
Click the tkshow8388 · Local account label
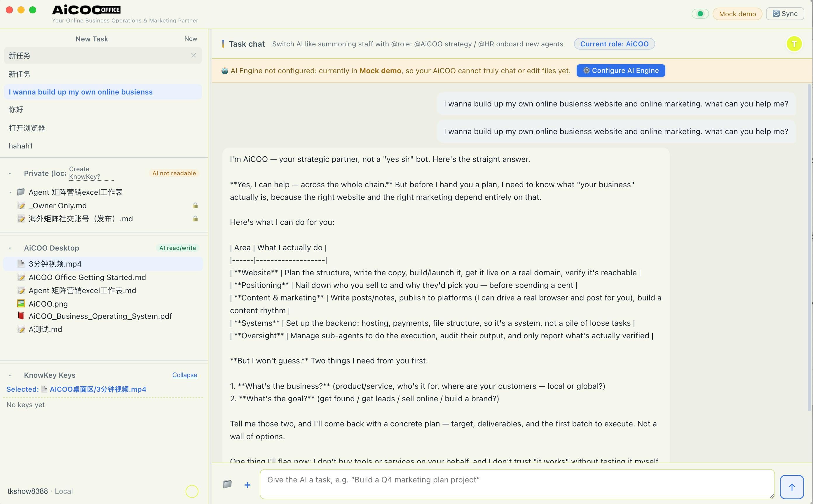tap(40, 491)
